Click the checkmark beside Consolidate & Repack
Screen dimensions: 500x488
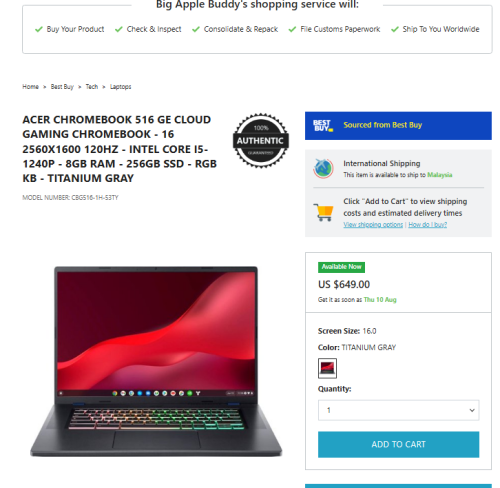click(196, 29)
